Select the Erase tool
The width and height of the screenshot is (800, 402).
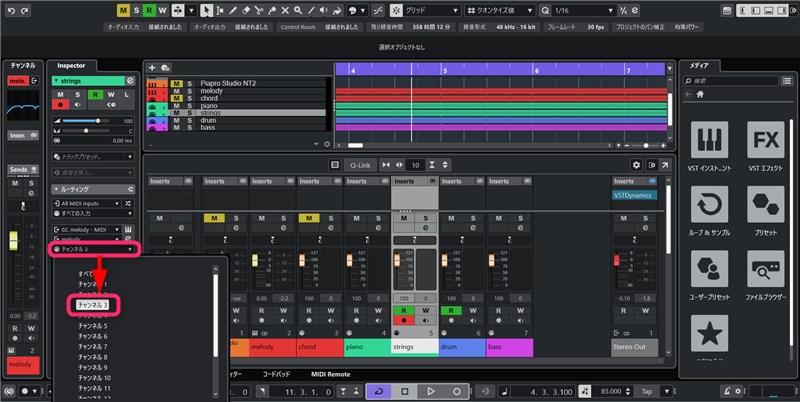tap(246, 10)
